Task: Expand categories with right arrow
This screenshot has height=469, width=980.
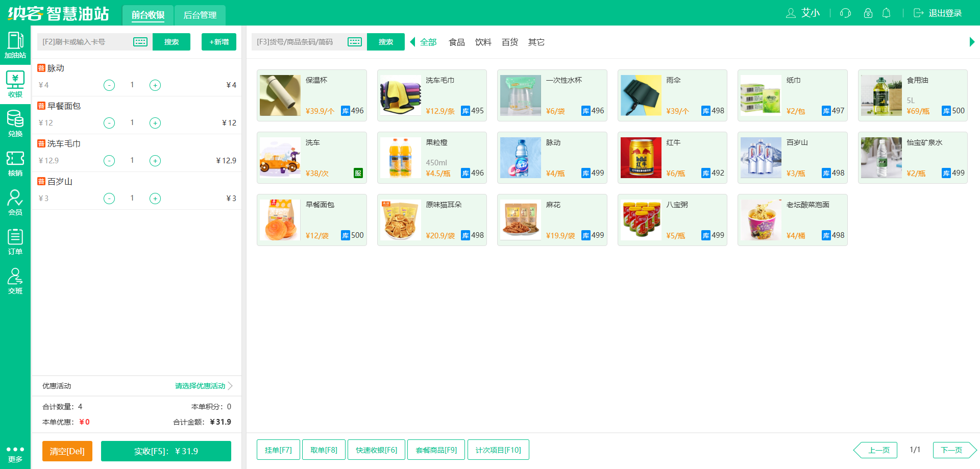Action: click(972, 42)
